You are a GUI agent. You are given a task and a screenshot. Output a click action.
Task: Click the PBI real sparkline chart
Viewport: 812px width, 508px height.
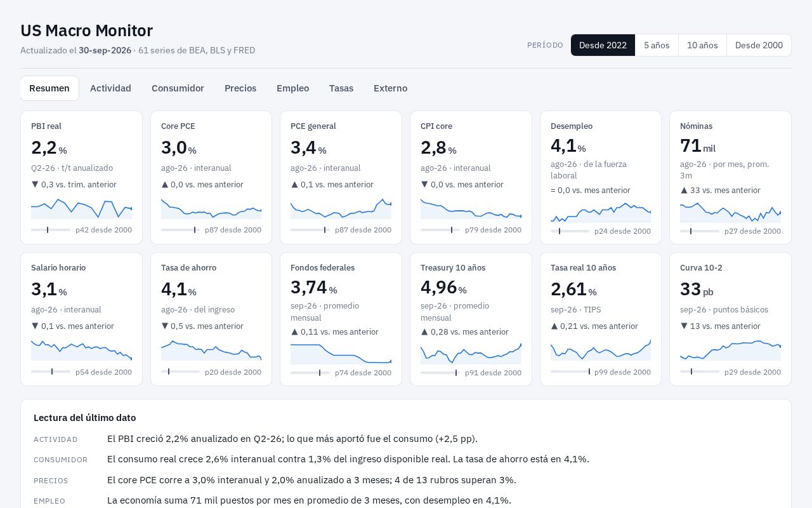81,209
